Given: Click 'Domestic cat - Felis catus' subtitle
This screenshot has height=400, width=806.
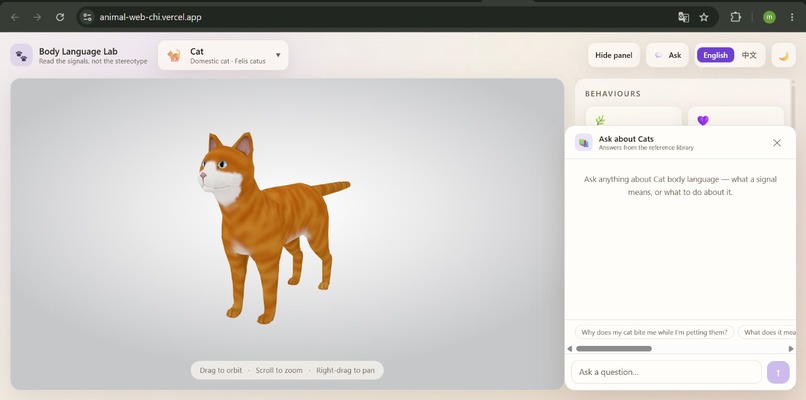Looking at the screenshot, I should click(x=228, y=61).
